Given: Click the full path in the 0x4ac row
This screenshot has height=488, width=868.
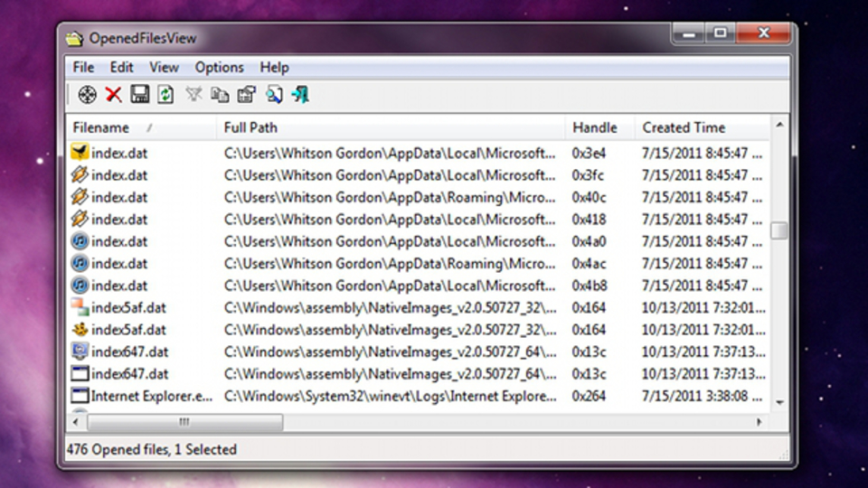Looking at the screenshot, I should point(390,264).
